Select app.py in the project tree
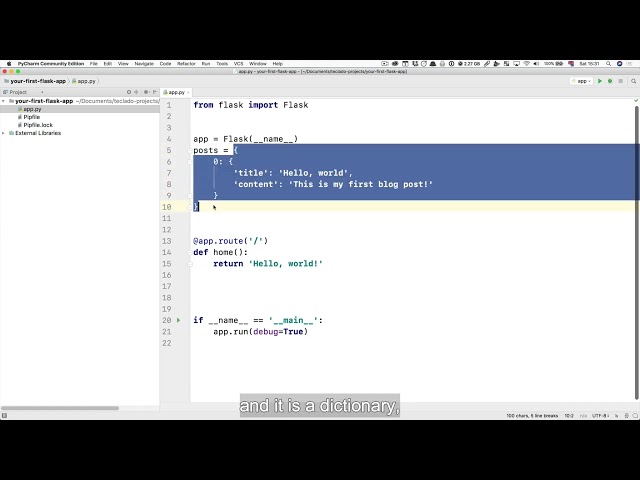 click(x=32, y=109)
